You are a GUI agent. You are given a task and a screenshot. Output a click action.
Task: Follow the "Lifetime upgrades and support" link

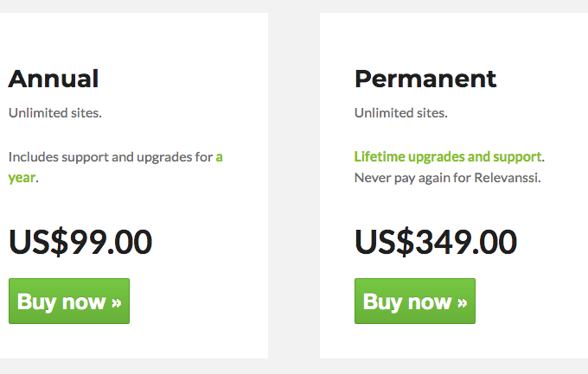tap(448, 157)
